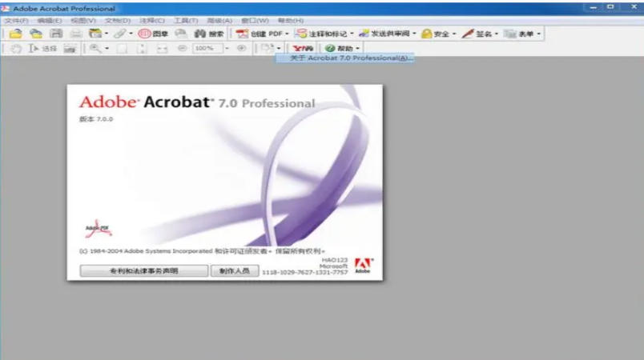The image size is (644, 360).
Task: Open the paperclip attachment dropdown arrow
Action: pos(131,34)
